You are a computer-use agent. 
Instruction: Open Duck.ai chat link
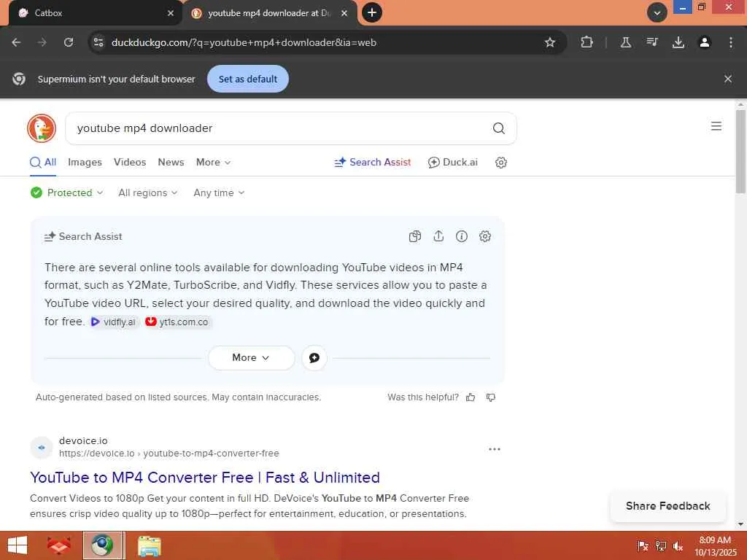[452, 163]
